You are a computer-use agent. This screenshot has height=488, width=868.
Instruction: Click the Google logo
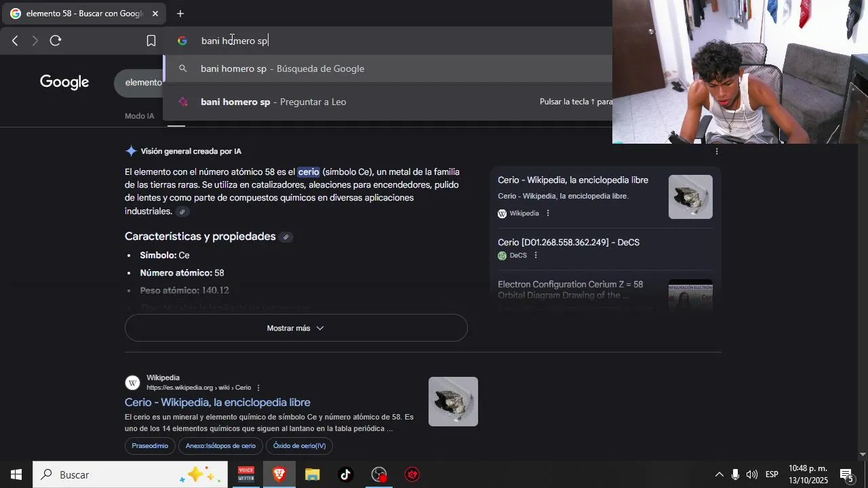[x=64, y=82]
